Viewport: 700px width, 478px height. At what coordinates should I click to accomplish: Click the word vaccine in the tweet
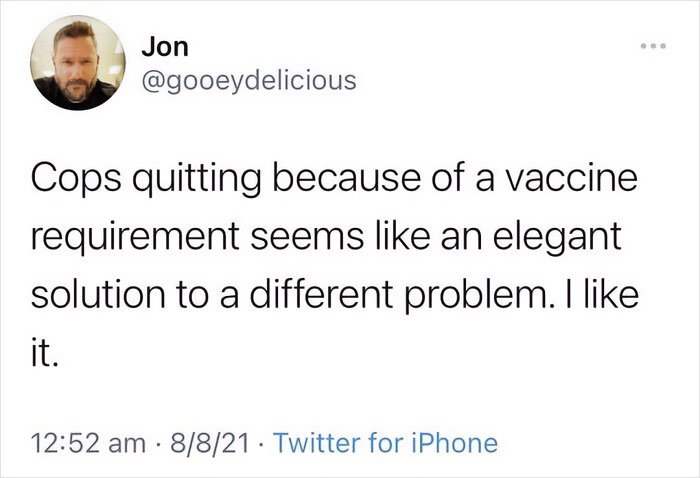point(570,183)
